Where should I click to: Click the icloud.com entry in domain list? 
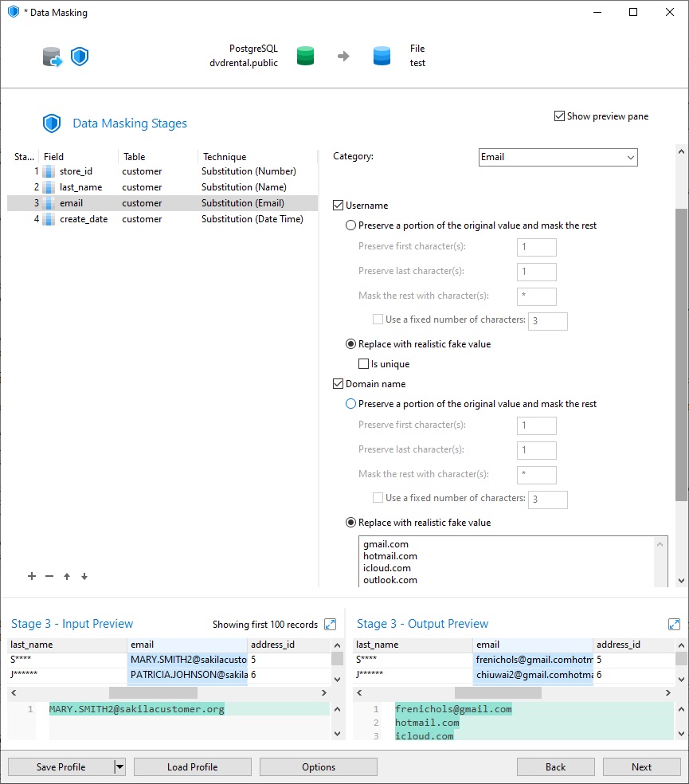(387, 568)
